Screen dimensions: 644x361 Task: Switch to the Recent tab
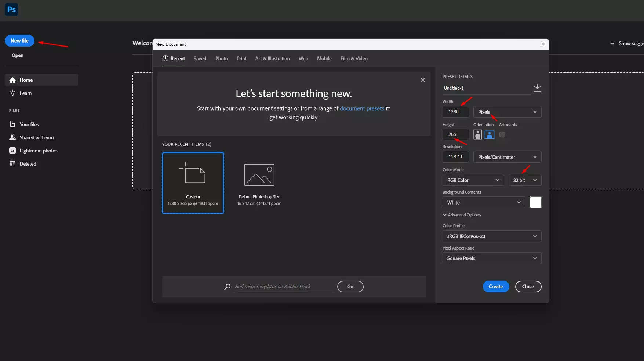(x=174, y=59)
